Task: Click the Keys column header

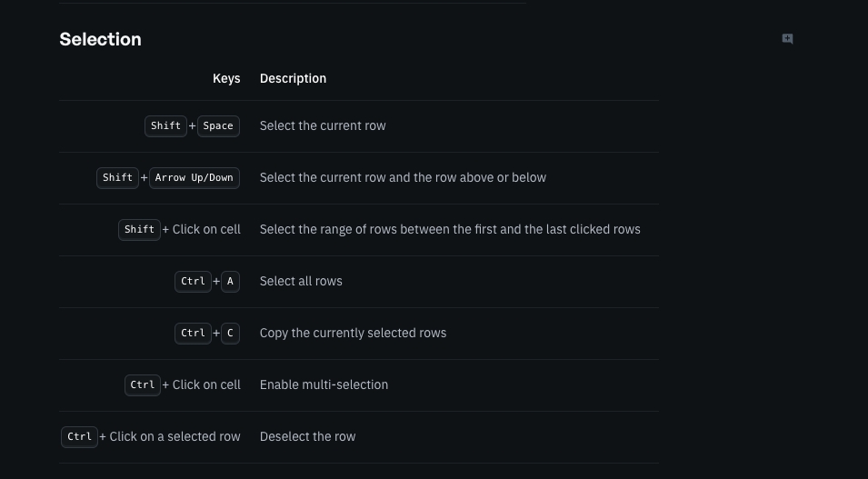Action: pos(226,78)
